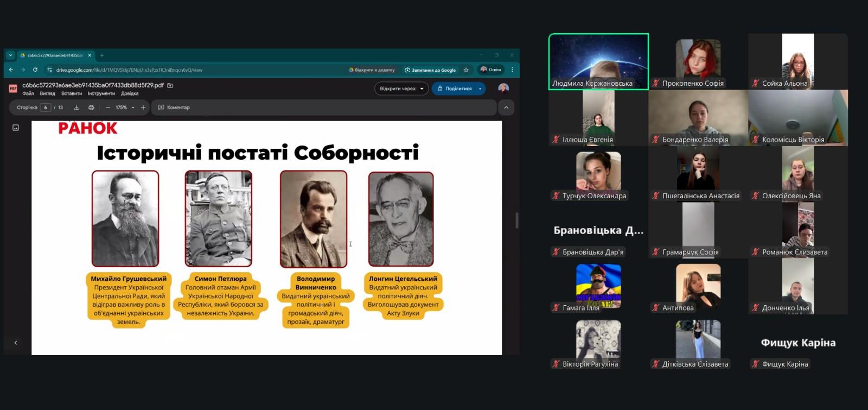Select Пшегалінська Анастасія participant tile
The width and height of the screenshot is (868, 410).
[x=698, y=174]
